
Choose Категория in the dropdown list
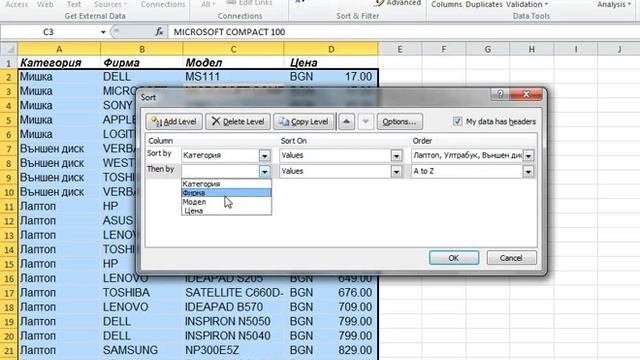[226, 184]
